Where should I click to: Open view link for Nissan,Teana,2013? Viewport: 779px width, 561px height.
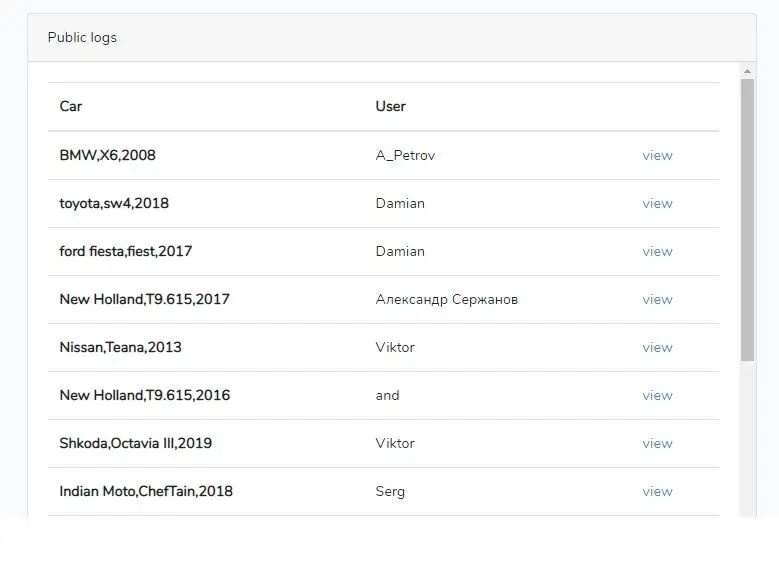click(657, 347)
